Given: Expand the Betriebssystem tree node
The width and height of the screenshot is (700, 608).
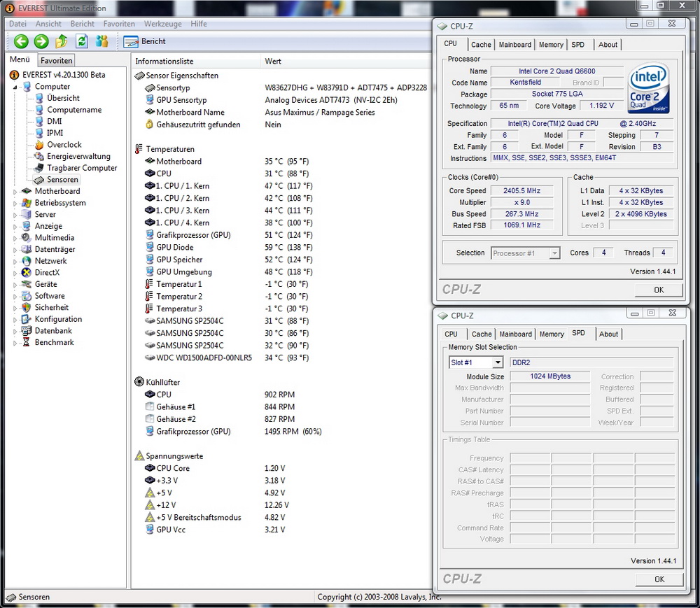Looking at the screenshot, I should click(x=15, y=203).
